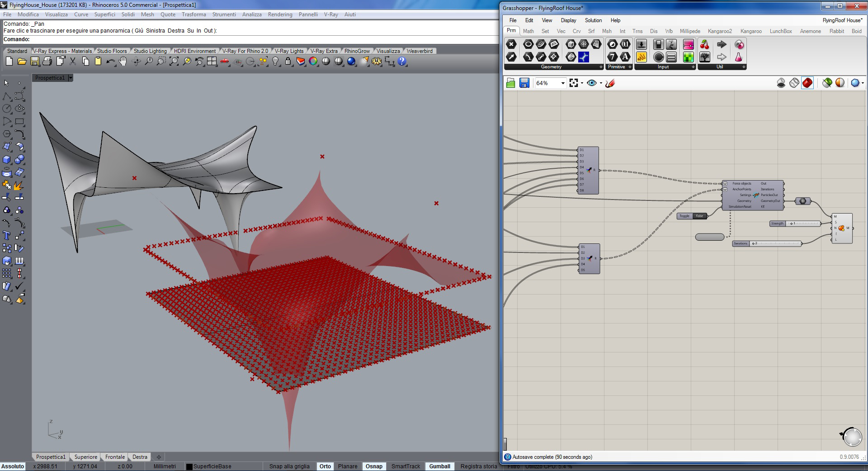The width and height of the screenshot is (868, 471).
Task: Click the Pan hand tool in Rhino toolbar
Action: 123,62
